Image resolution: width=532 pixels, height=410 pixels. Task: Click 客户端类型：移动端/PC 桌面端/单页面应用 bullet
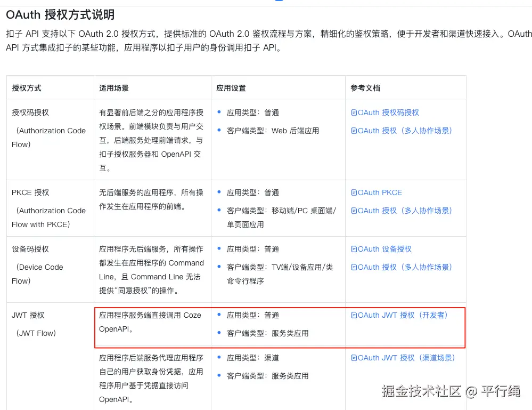pos(281,218)
